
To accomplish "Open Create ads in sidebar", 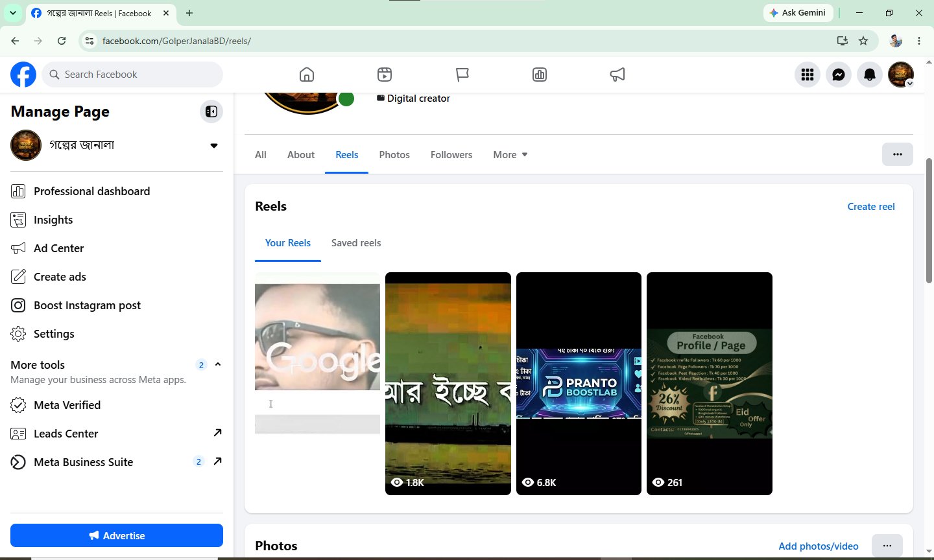I will pyautogui.click(x=117, y=277).
